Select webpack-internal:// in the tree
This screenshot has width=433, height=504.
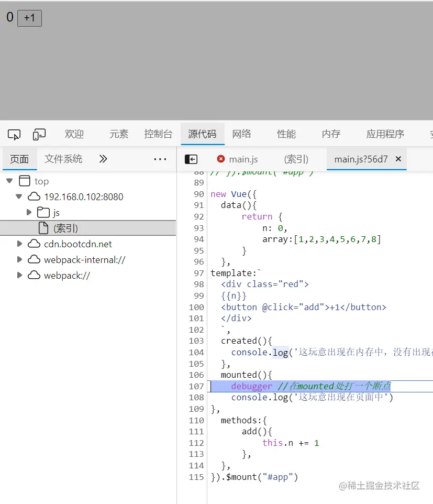(85, 260)
